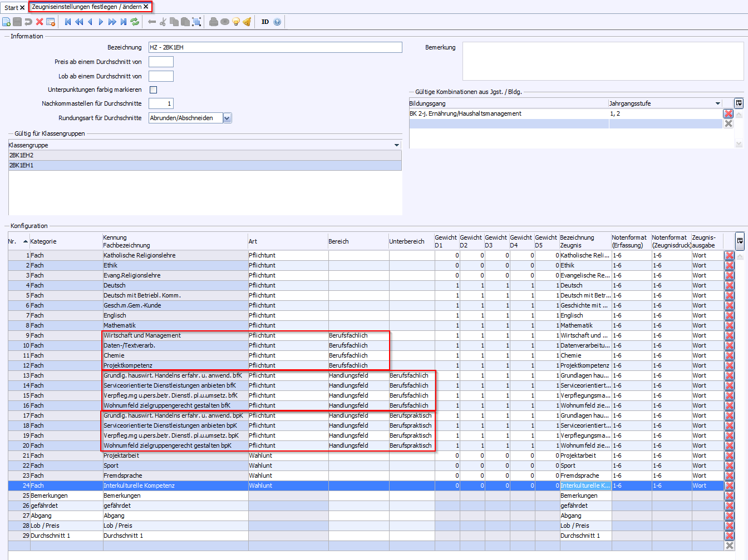Click the ID toolbar button
This screenshot has height=560, width=748.
[265, 22]
